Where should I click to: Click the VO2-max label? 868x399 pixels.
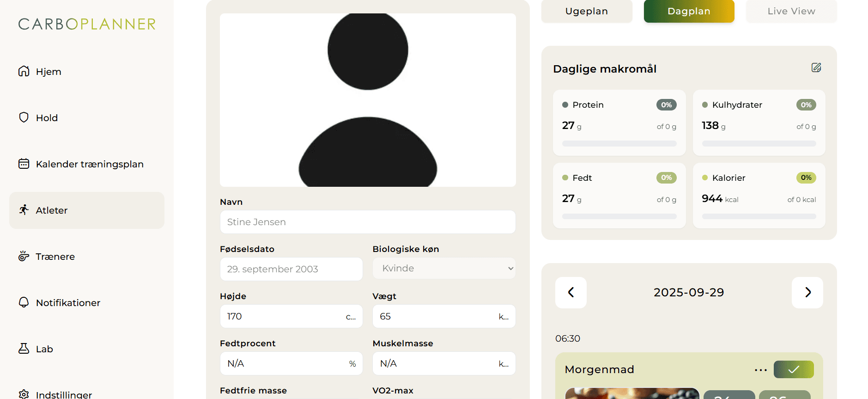[x=393, y=390]
